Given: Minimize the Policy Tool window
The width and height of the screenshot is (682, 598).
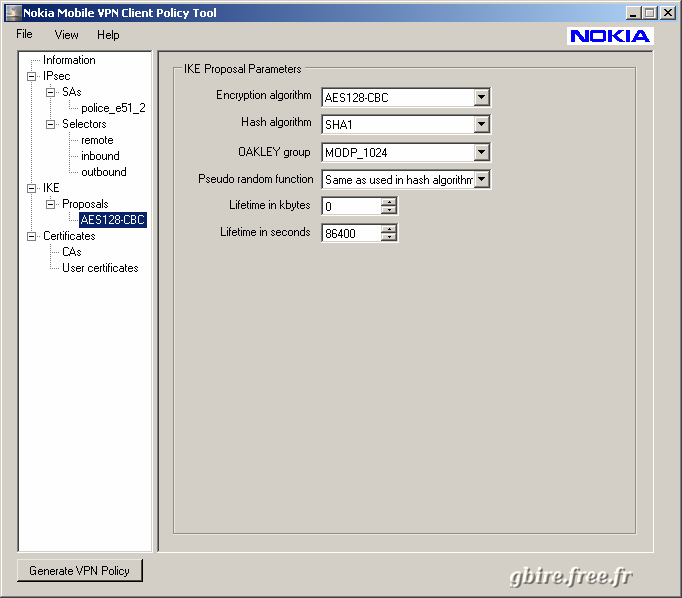Looking at the screenshot, I should (633, 13).
